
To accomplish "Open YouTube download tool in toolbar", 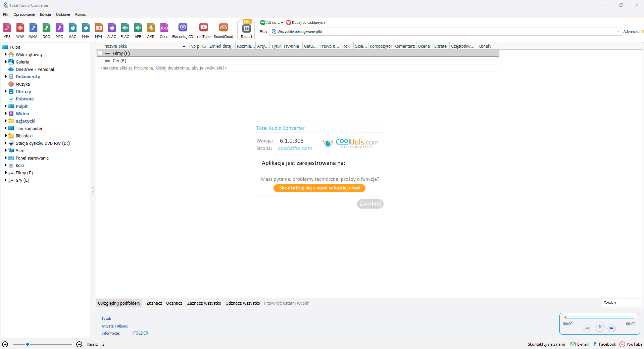I will (x=203, y=31).
